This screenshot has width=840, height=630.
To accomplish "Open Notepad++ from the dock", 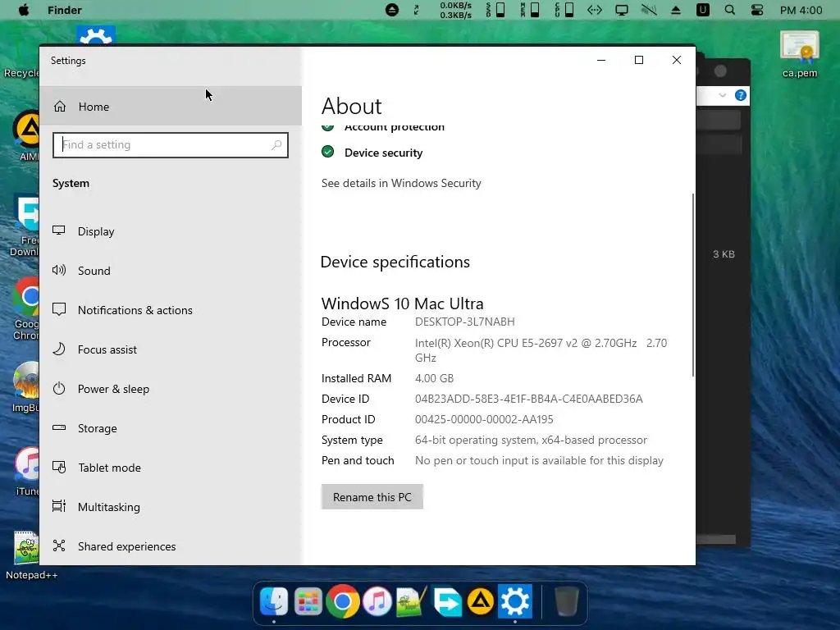I will 412,601.
